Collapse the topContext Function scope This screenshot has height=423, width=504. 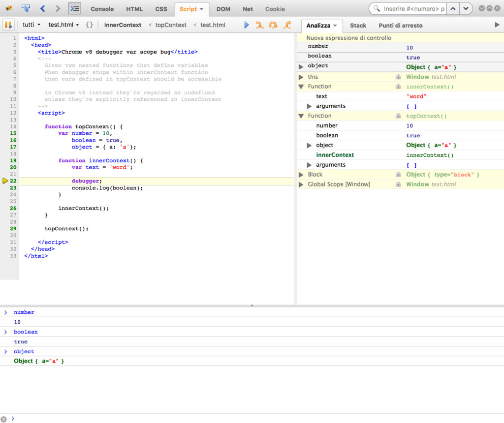click(301, 116)
